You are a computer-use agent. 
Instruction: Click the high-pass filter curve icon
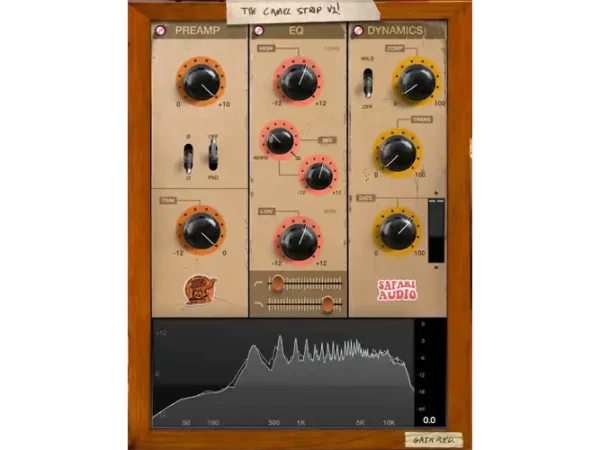pyautogui.click(x=259, y=284)
